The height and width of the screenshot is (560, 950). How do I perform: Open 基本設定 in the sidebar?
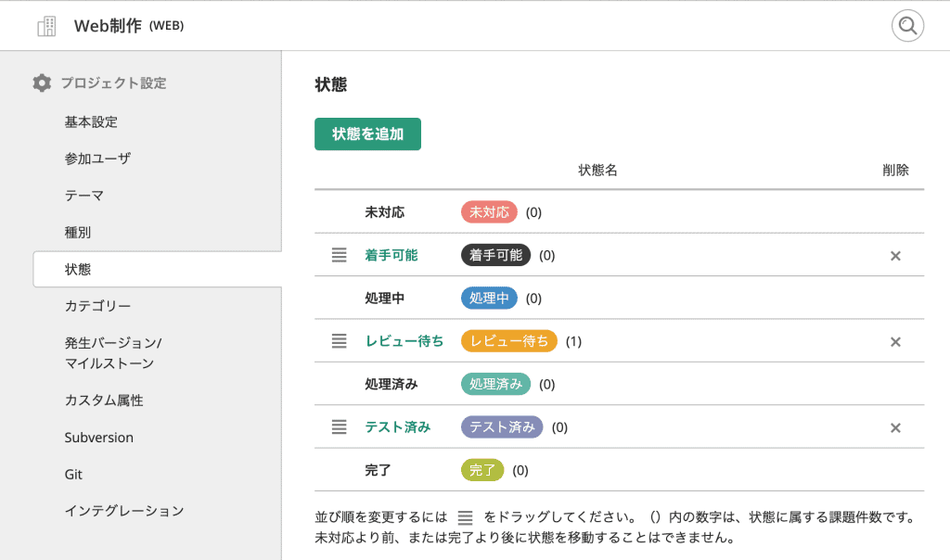(x=91, y=121)
